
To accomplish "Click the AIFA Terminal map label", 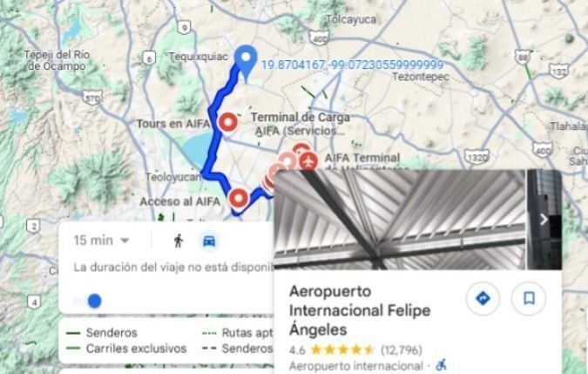I will [362, 158].
